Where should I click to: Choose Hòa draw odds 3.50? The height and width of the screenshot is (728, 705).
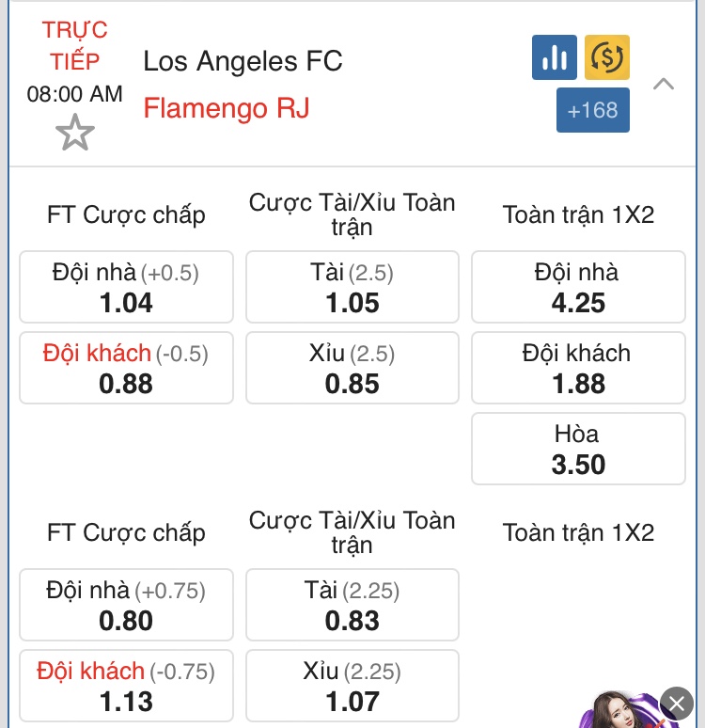[x=578, y=449]
